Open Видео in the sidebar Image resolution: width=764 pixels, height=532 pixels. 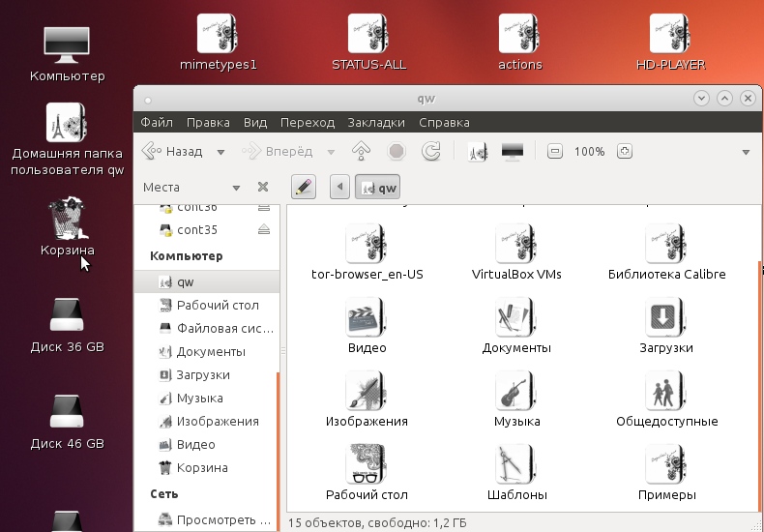pyautogui.click(x=207, y=444)
